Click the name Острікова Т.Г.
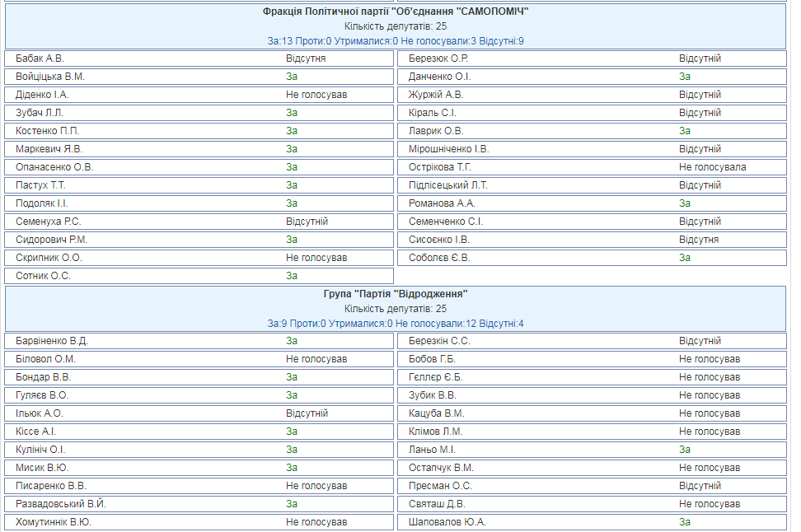 tap(440, 167)
